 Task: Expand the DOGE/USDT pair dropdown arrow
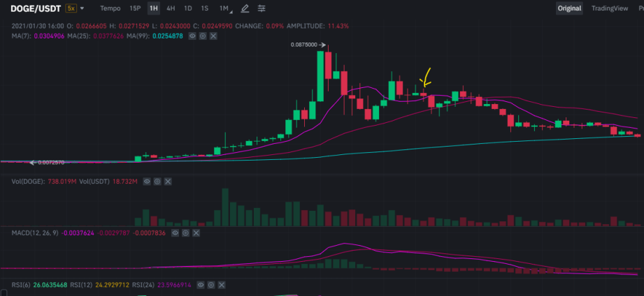(x=82, y=8)
